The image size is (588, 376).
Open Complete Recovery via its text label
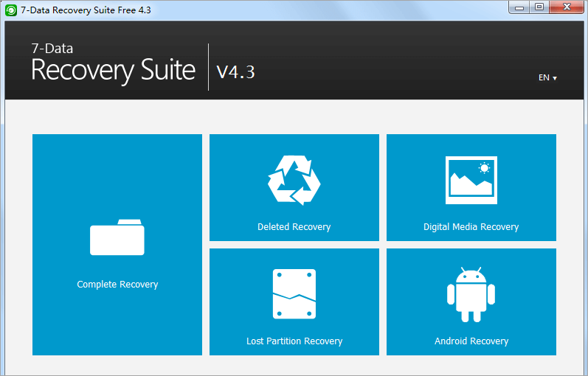point(117,285)
